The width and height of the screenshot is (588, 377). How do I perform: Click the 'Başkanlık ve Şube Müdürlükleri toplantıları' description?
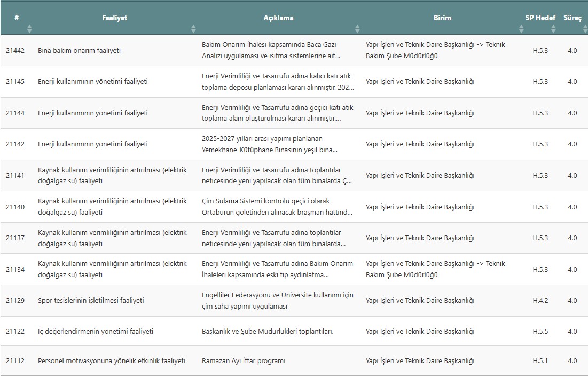(268, 332)
